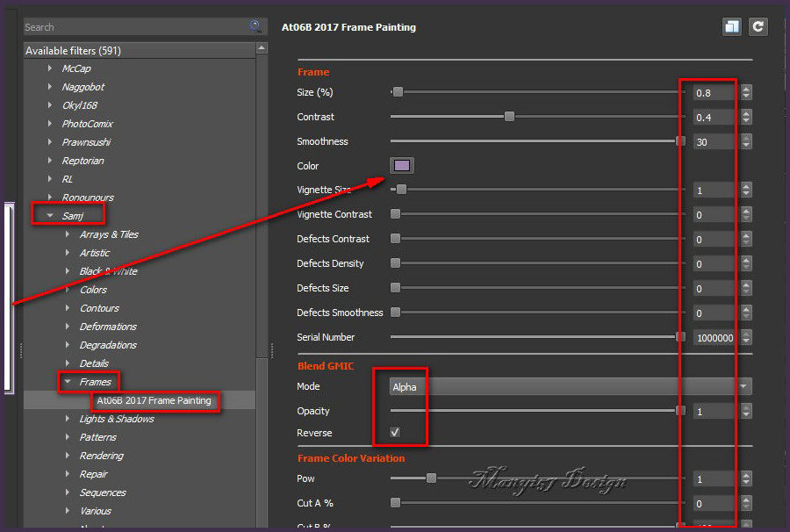This screenshot has height=532, width=790.
Task: Expand the PhotoComix filter category
Action: 50,124
